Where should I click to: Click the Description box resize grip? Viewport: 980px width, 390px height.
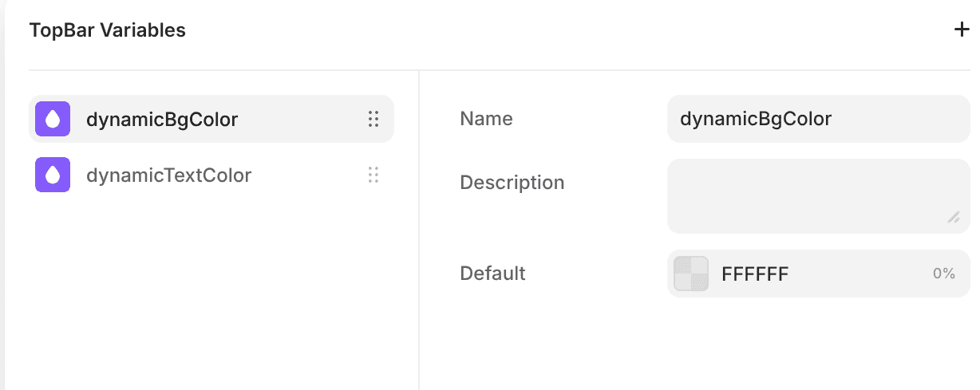954,217
